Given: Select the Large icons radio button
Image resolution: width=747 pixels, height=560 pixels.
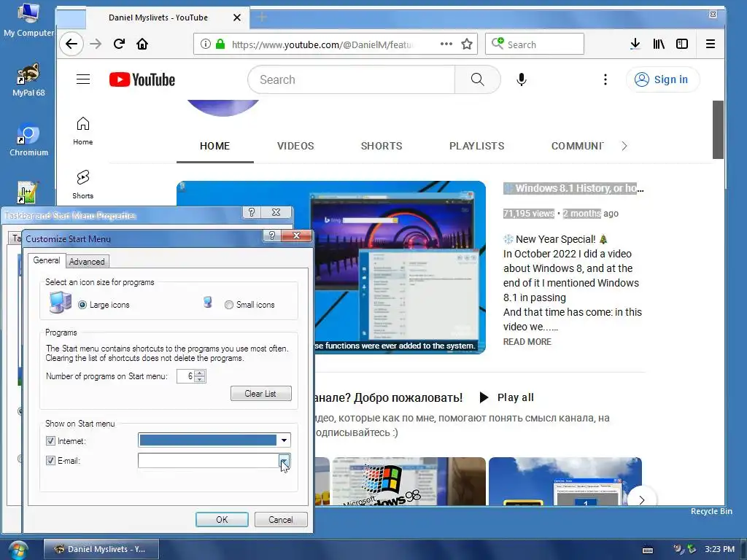Looking at the screenshot, I should coord(82,305).
